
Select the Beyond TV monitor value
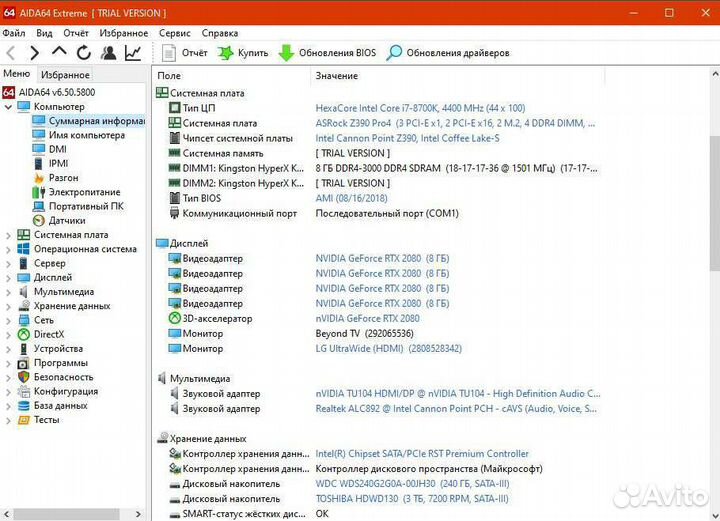point(365,334)
